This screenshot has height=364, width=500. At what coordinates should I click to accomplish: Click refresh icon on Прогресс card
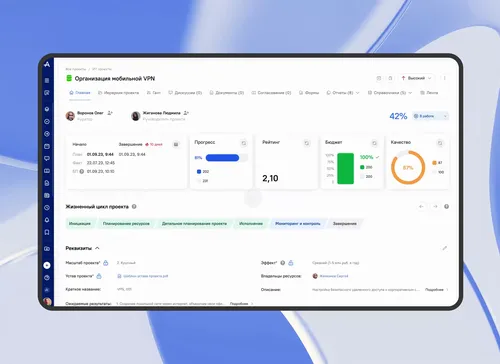coord(244,143)
